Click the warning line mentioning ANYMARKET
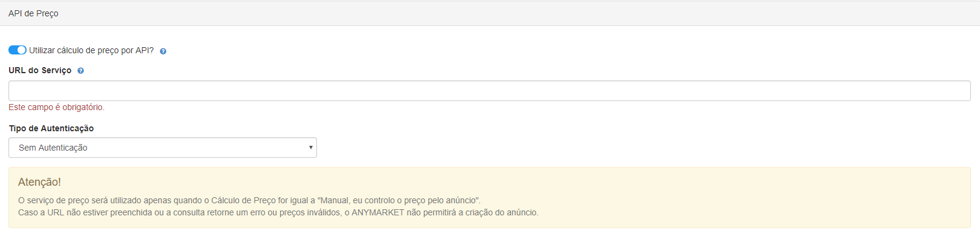This screenshot has height=245, width=980. tap(278, 212)
